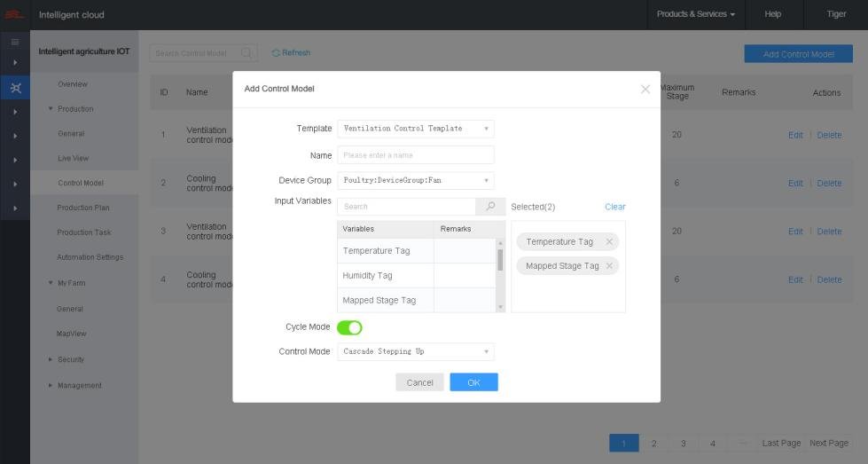868x464 pixels.
Task: Collapse the My Farm tree section
Action: (51, 282)
